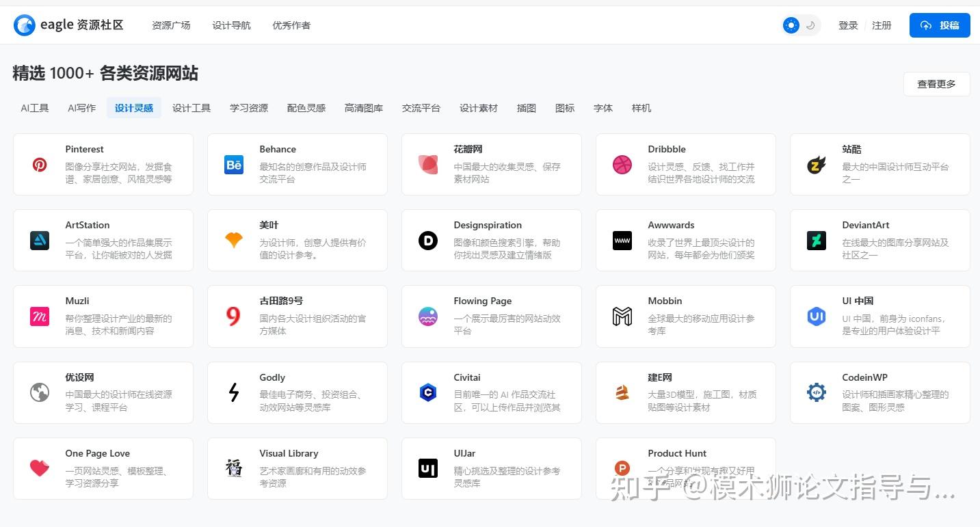Viewport: 980px width, 527px height.
Task: Select the 配色灵感 category tab
Action: pos(306,108)
